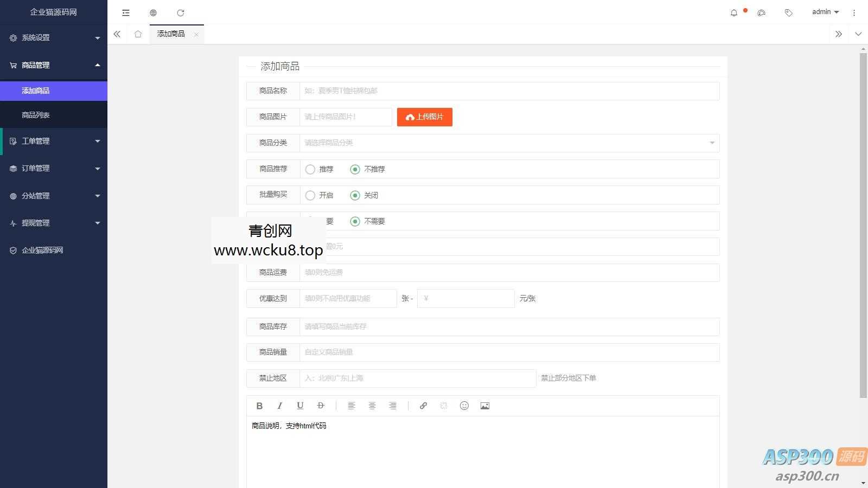The width and height of the screenshot is (868, 488).
Task: Insert a link using the editor link icon
Action: tap(423, 406)
